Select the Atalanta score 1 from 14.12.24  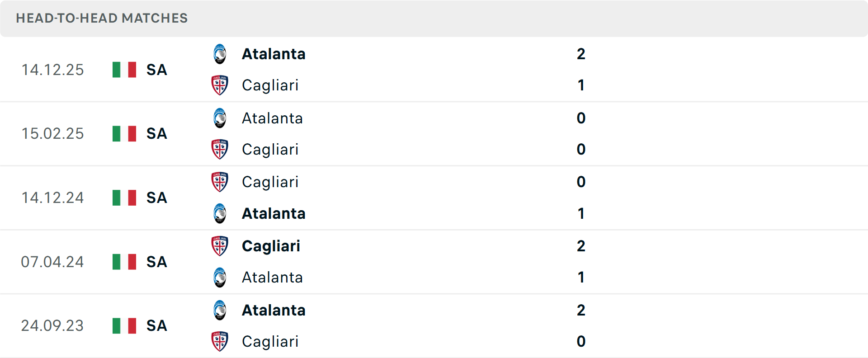tap(581, 214)
